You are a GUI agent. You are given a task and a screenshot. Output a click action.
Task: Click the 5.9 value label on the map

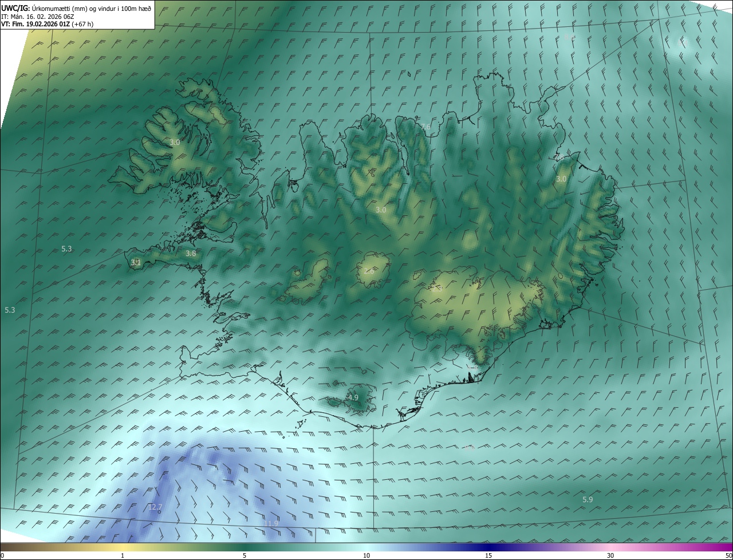click(x=588, y=500)
